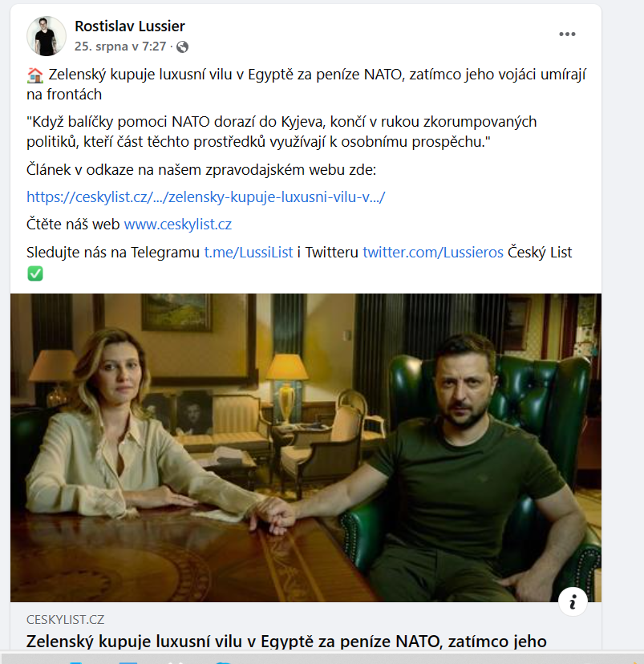Open the t.me/LussiList Telegram link
The width and height of the screenshot is (644, 664).
249,253
